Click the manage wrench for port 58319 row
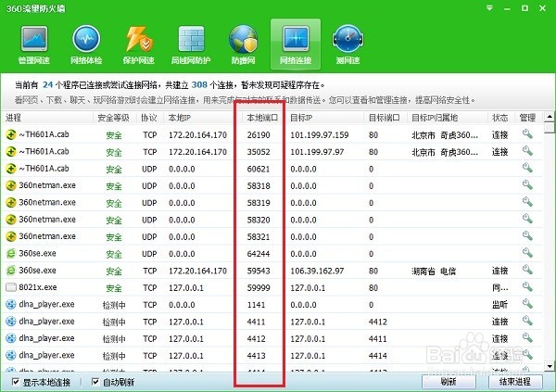This screenshot has width=556, height=392. 527,202
